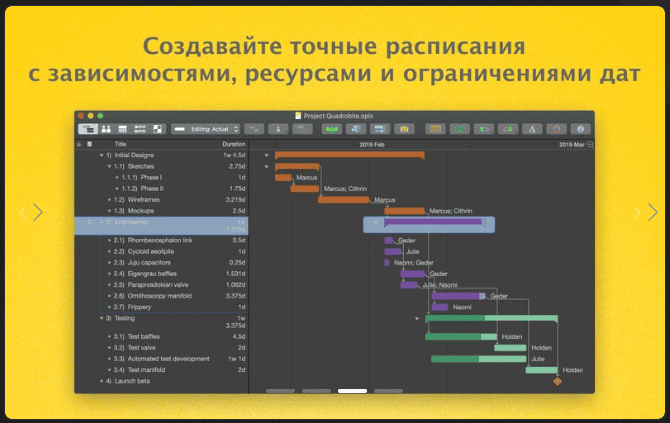Click the green double-arrow catch up icon
Image resolution: width=670 pixels, height=423 pixels.
click(459, 129)
